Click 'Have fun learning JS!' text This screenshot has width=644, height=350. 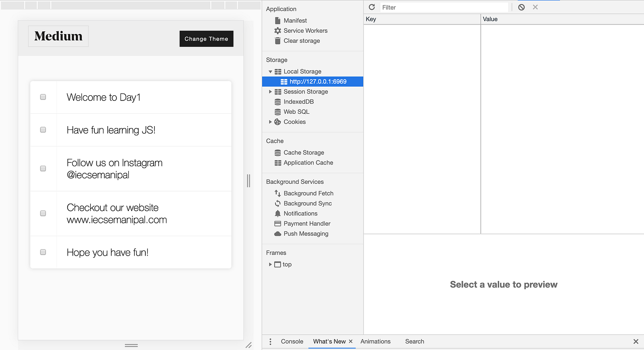click(x=111, y=130)
